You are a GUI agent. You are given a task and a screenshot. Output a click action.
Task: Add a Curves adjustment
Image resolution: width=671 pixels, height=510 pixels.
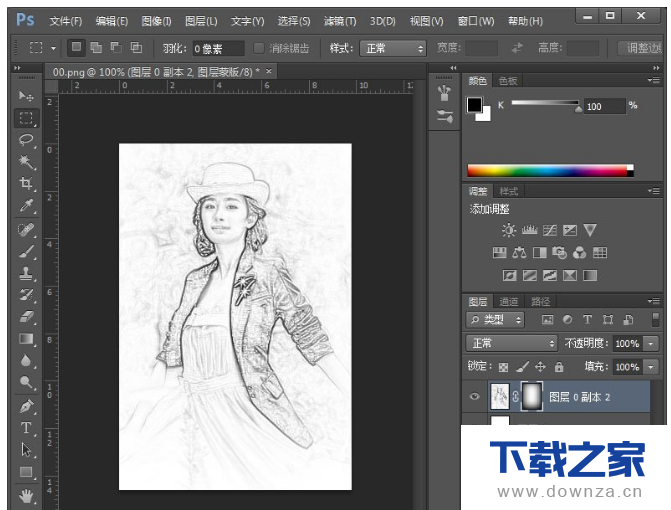550,231
